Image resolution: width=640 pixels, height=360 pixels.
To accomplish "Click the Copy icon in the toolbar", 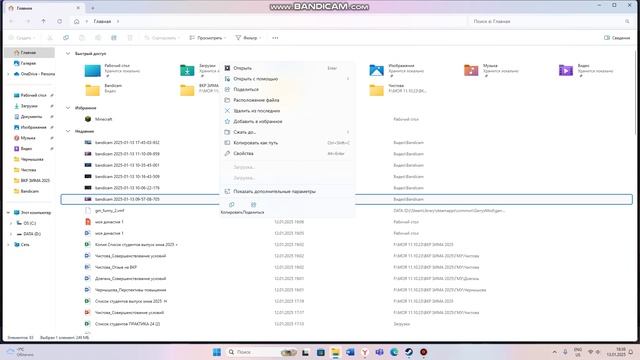I will 66,38.
